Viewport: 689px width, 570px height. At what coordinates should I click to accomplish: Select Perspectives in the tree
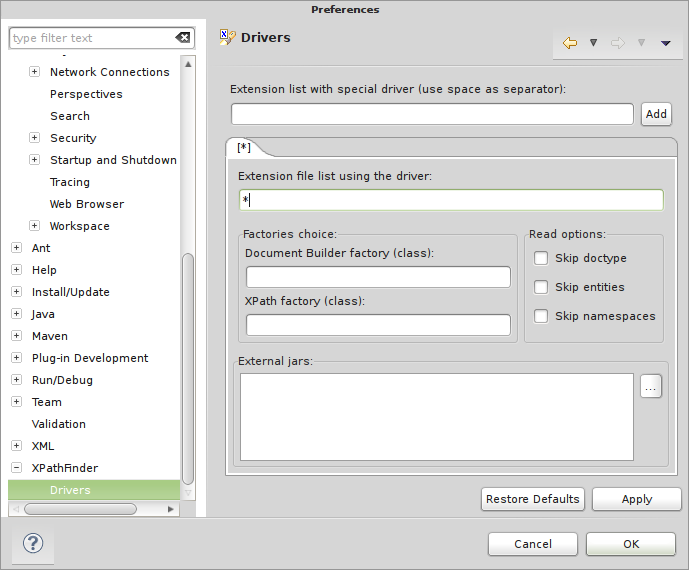[86, 94]
